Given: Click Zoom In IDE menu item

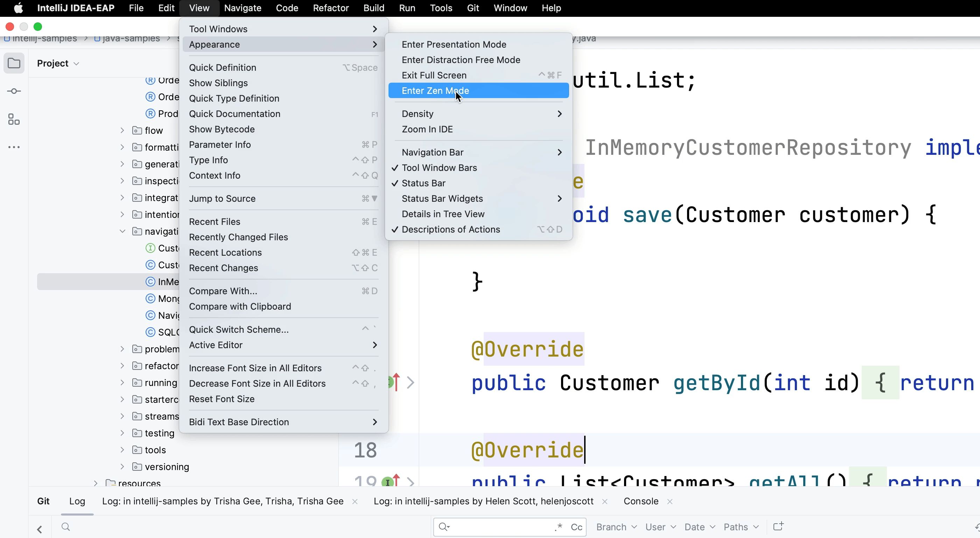Looking at the screenshot, I should click(478, 130).
